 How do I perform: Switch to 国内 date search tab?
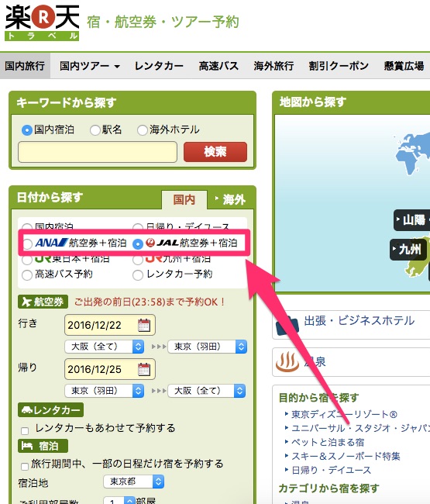(184, 199)
